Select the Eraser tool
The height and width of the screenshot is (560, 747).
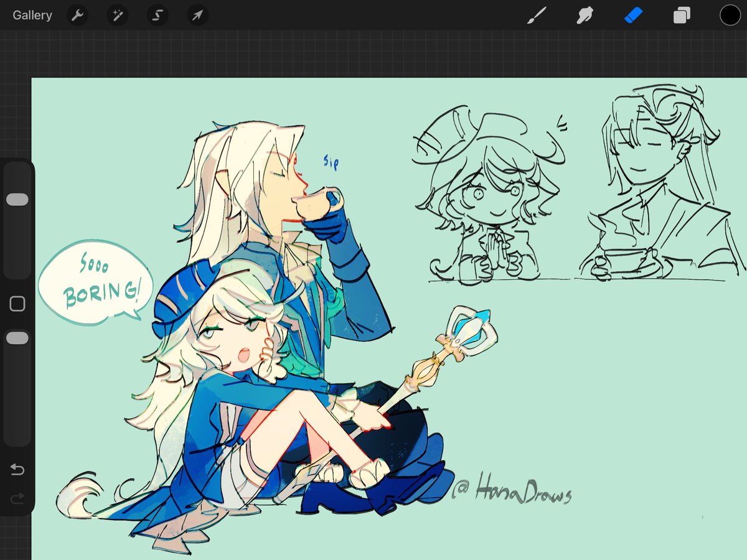pos(633,16)
